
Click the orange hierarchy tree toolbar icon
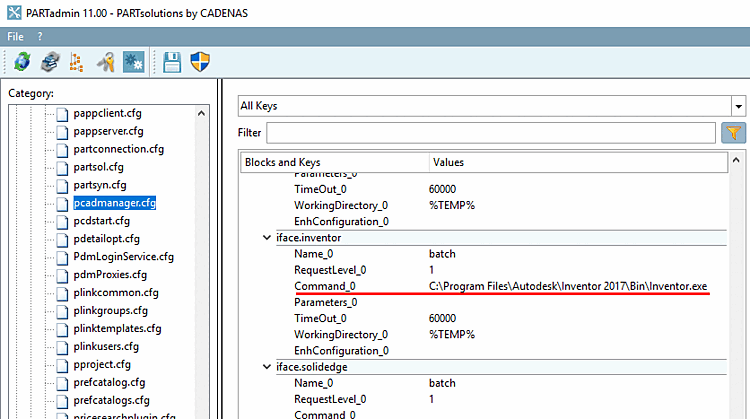point(77,62)
